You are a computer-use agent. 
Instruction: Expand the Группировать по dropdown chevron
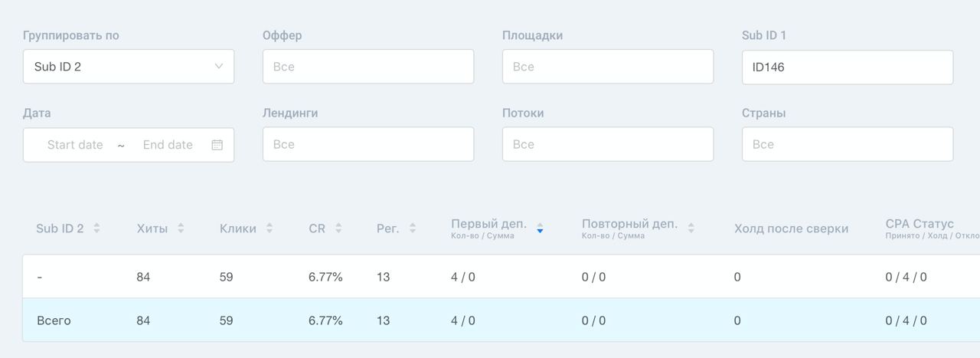[219, 67]
